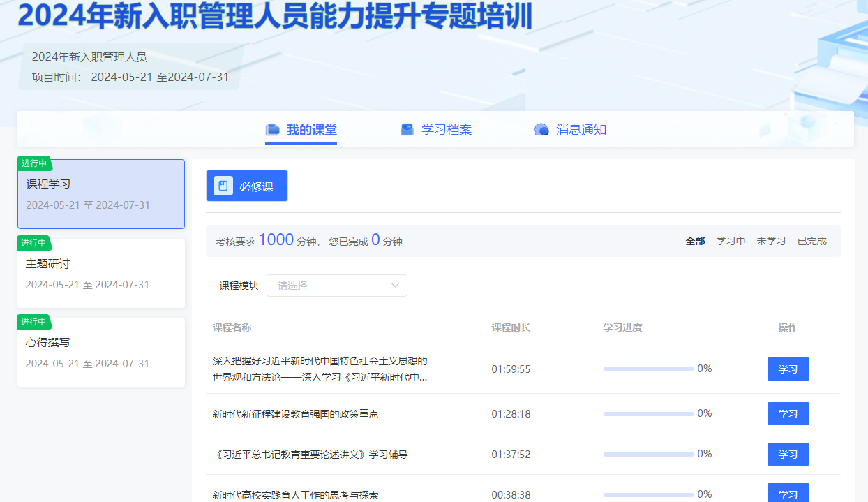Click 学习 for 新时代新征程建设教育强国的政策重点
This screenshot has width=868, height=502.
[x=788, y=414]
